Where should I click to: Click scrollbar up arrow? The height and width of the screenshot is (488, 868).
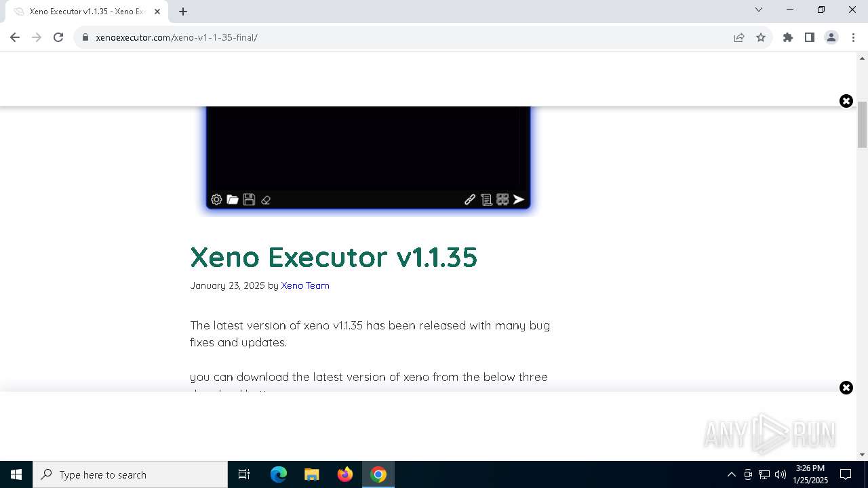click(863, 58)
